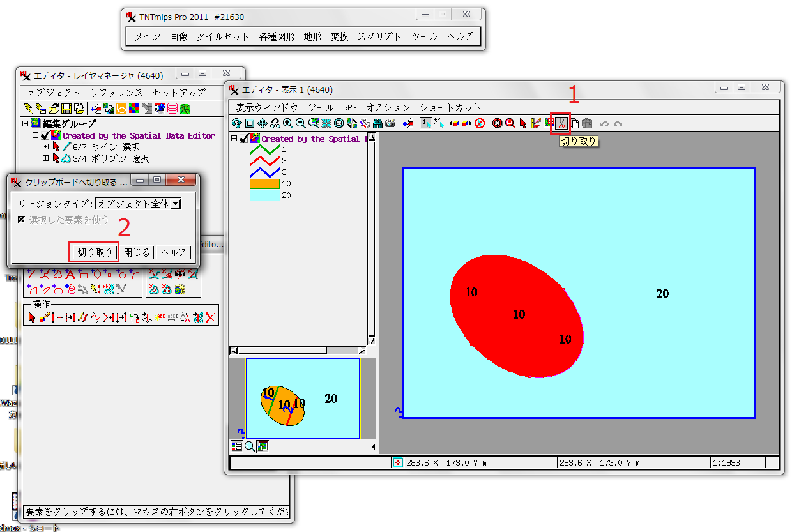792x532 pixels.
Task: Click the green terrain icon in Layer Manager toolbar
Action: coord(185,109)
